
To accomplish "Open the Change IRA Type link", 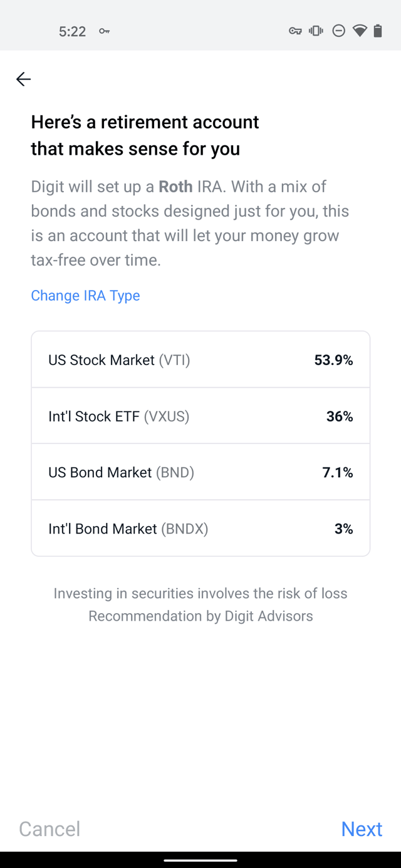I will (85, 296).
